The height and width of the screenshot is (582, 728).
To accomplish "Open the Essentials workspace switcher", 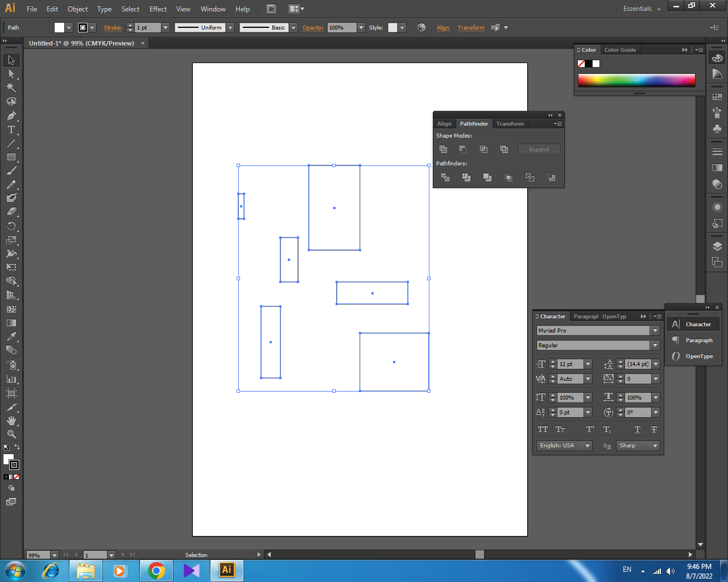I will coord(642,9).
